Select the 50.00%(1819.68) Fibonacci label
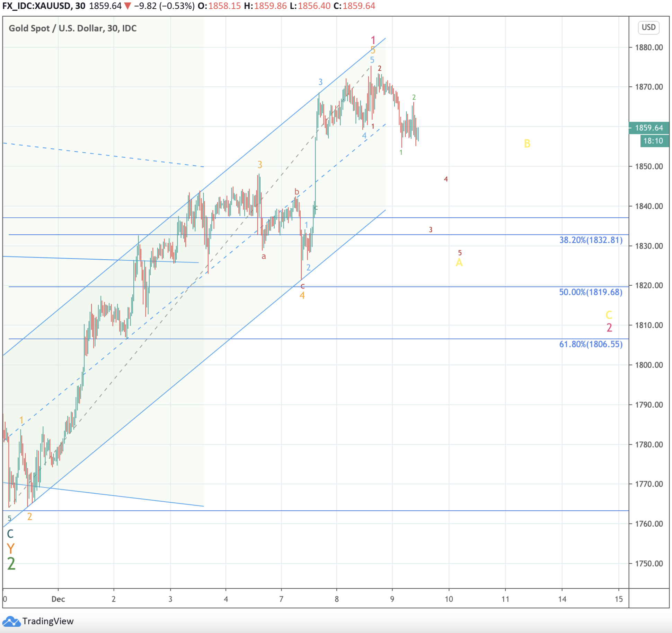 click(591, 292)
